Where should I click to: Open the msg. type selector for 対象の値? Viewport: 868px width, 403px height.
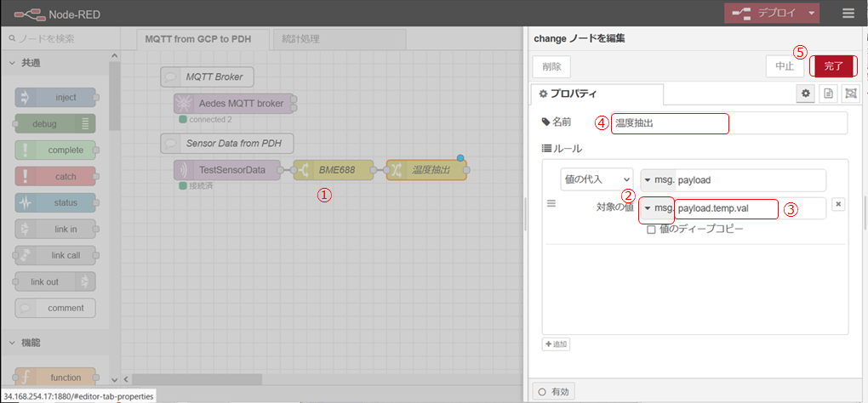pos(657,208)
